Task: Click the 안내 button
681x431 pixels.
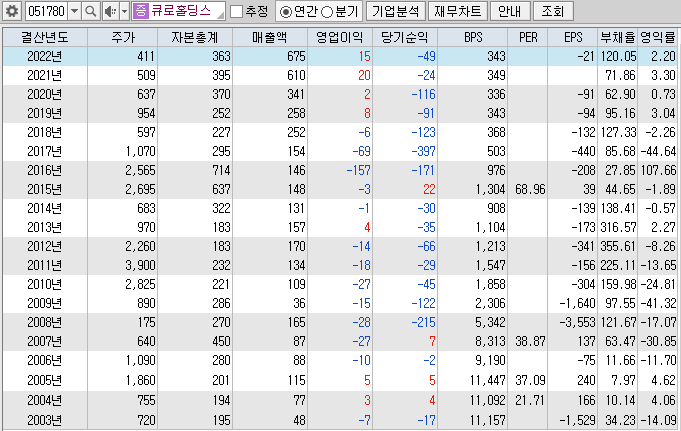Action: 510,11
